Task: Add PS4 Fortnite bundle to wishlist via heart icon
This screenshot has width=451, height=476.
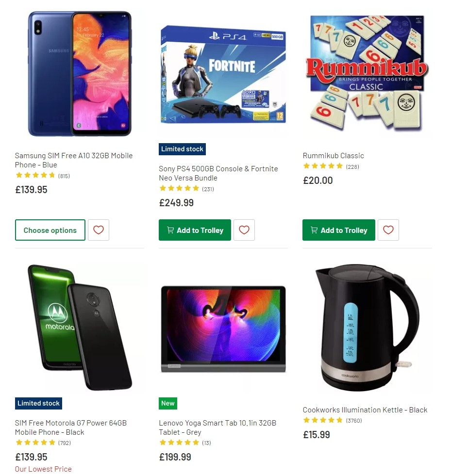Action: tap(244, 230)
